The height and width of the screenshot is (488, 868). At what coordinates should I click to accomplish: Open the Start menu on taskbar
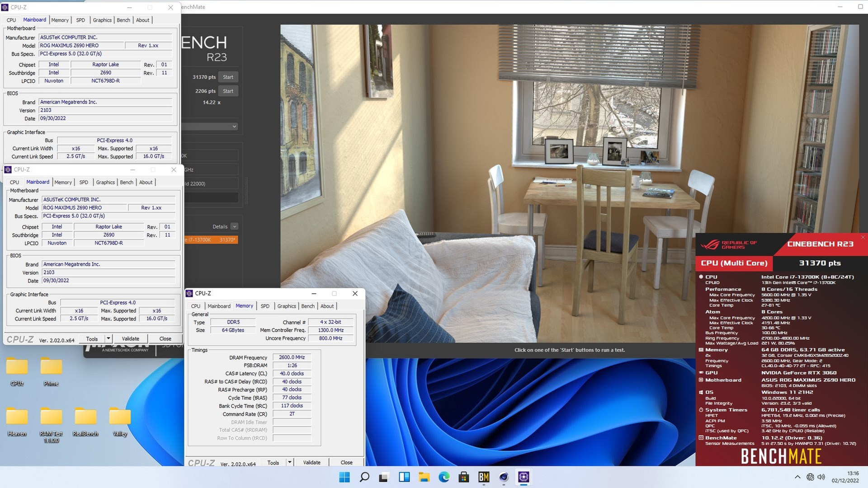point(344,477)
